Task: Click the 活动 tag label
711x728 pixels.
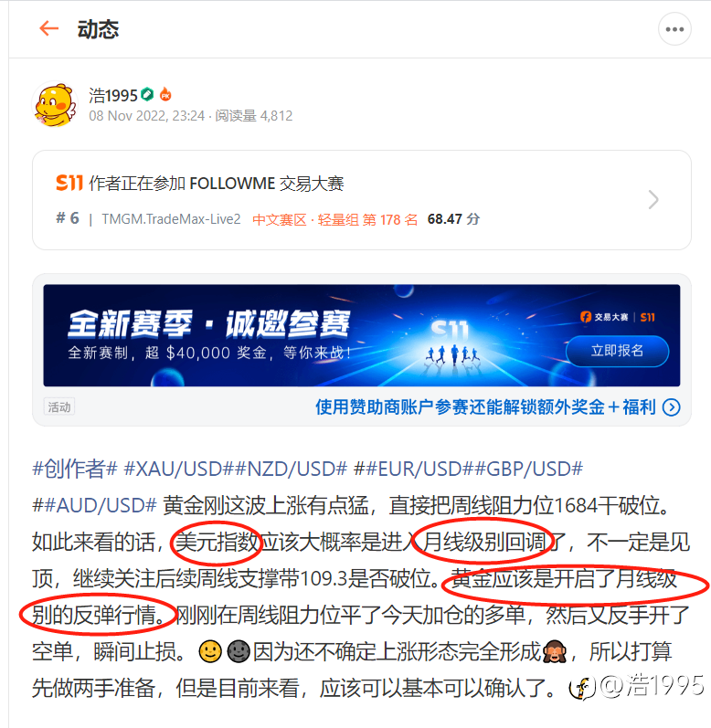Action: pos(59,407)
